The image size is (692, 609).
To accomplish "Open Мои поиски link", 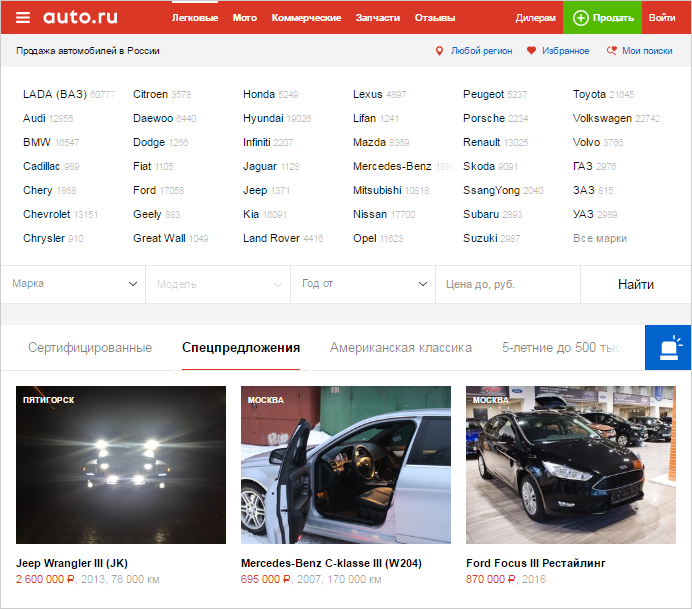I will [647, 51].
